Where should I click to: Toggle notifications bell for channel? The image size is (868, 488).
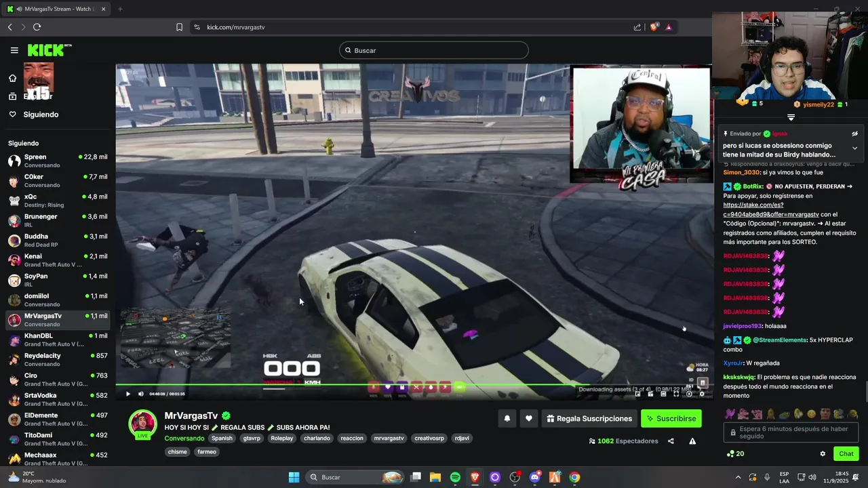[x=507, y=419]
